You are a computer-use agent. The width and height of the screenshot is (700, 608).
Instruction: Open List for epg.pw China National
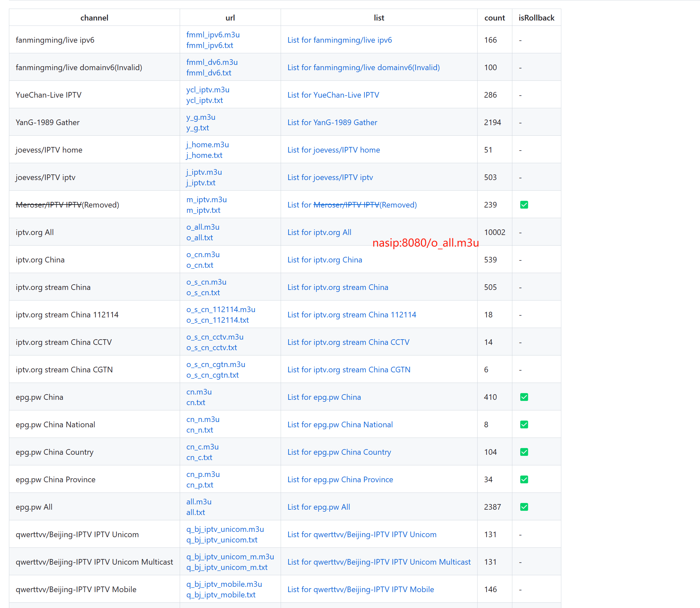pos(340,425)
